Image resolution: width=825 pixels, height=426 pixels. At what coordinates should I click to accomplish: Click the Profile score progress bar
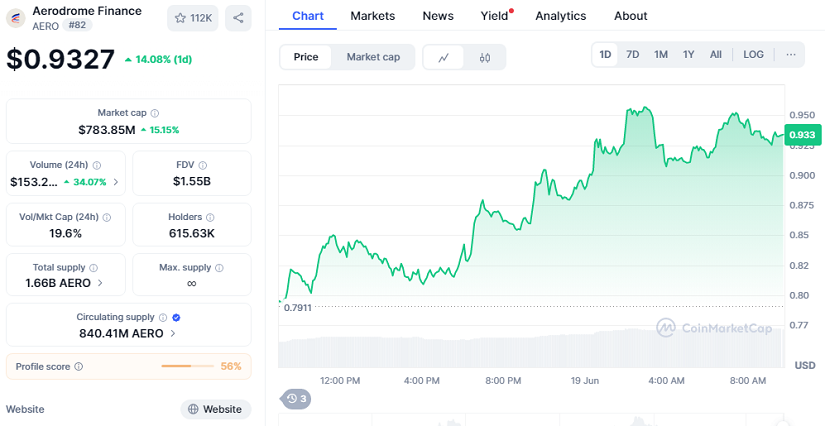(x=187, y=366)
